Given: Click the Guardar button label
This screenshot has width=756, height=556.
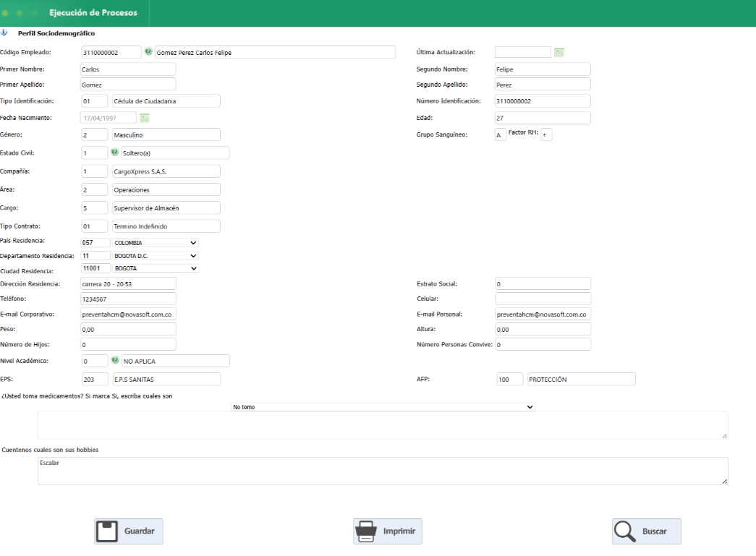Looking at the screenshot, I should pyautogui.click(x=140, y=531).
